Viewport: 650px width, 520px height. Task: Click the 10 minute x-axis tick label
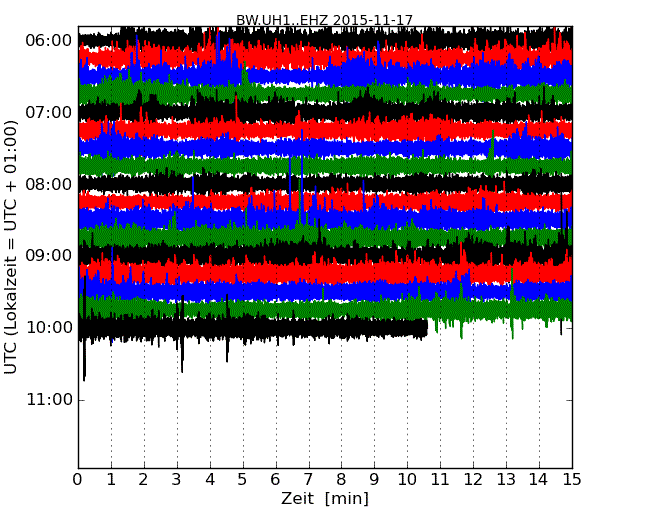(x=407, y=479)
